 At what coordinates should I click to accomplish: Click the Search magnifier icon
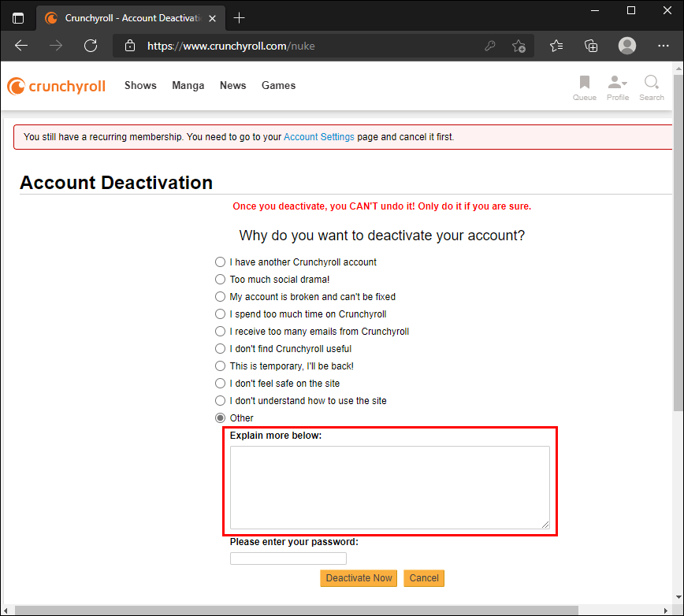click(652, 87)
